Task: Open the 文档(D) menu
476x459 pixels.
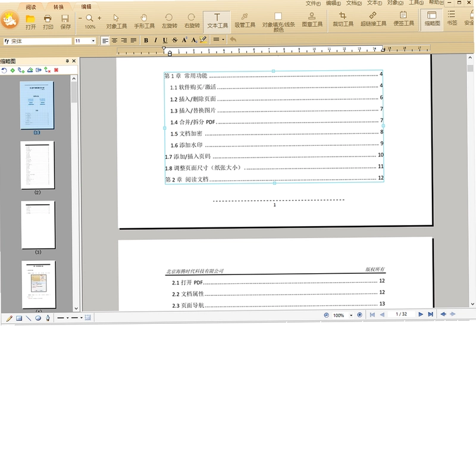Action: (354, 3)
